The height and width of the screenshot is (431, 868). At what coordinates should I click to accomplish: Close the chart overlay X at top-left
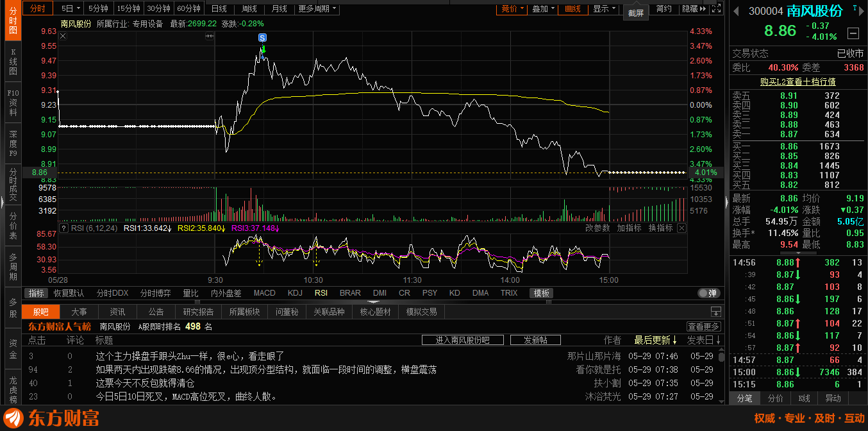[x=63, y=37]
